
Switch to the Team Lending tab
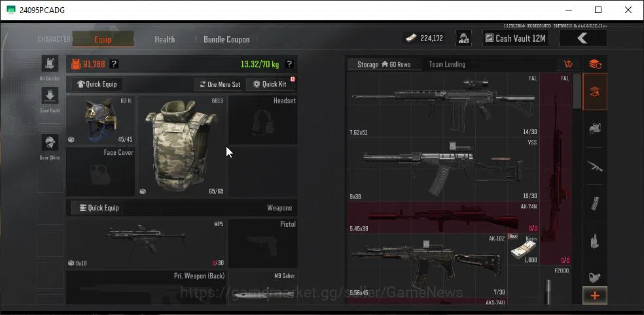point(447,65)
